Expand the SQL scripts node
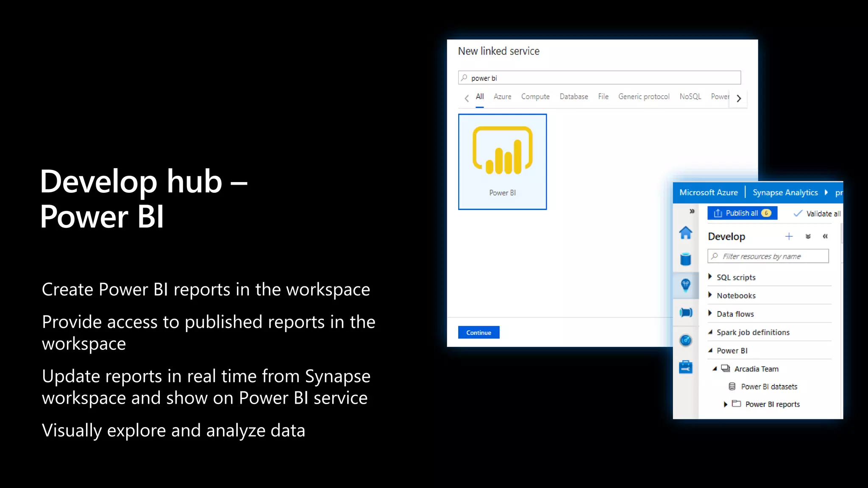 click(710, 277)
